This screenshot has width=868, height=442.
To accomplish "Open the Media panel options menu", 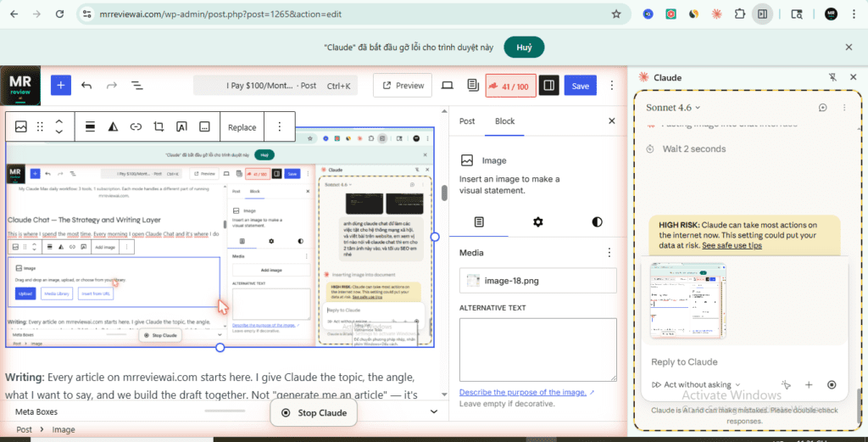I will click(609, 253).
